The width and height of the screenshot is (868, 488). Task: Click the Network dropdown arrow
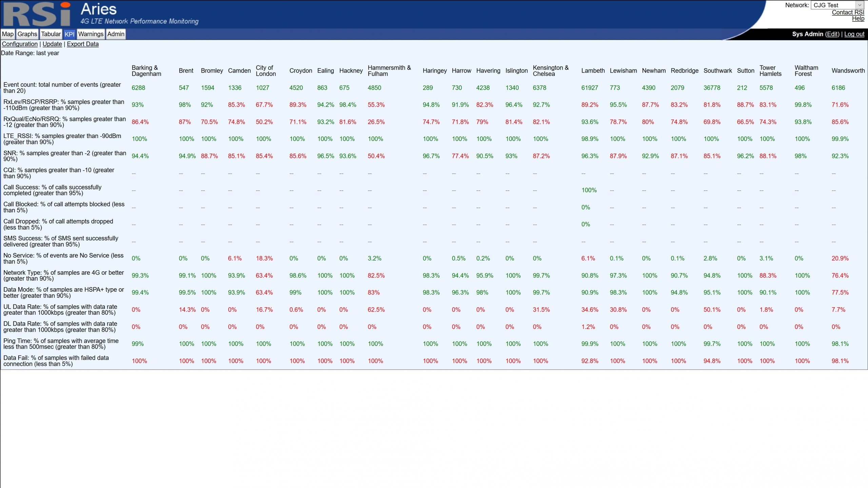[x=859, y=5]
